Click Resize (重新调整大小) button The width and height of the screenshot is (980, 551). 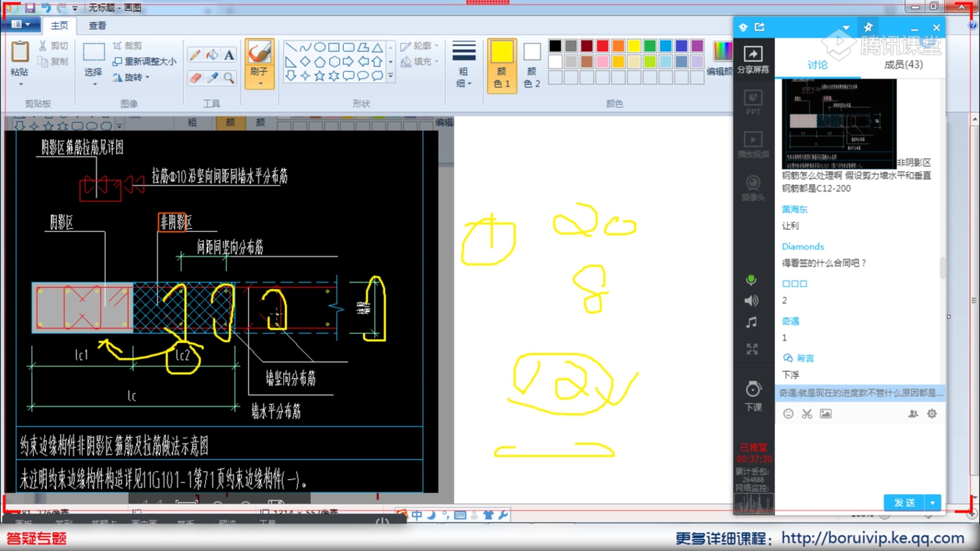[145, 61]
